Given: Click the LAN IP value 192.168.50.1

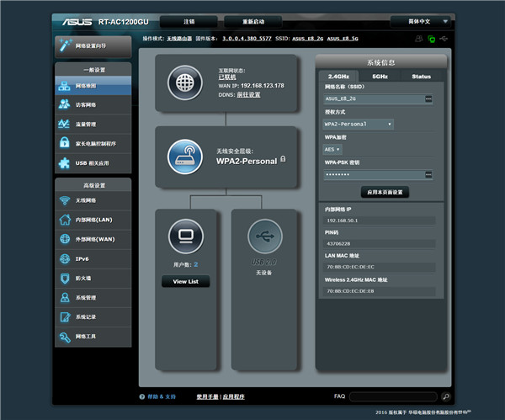Looking at the screenshot, I should [x=343, y=221].
